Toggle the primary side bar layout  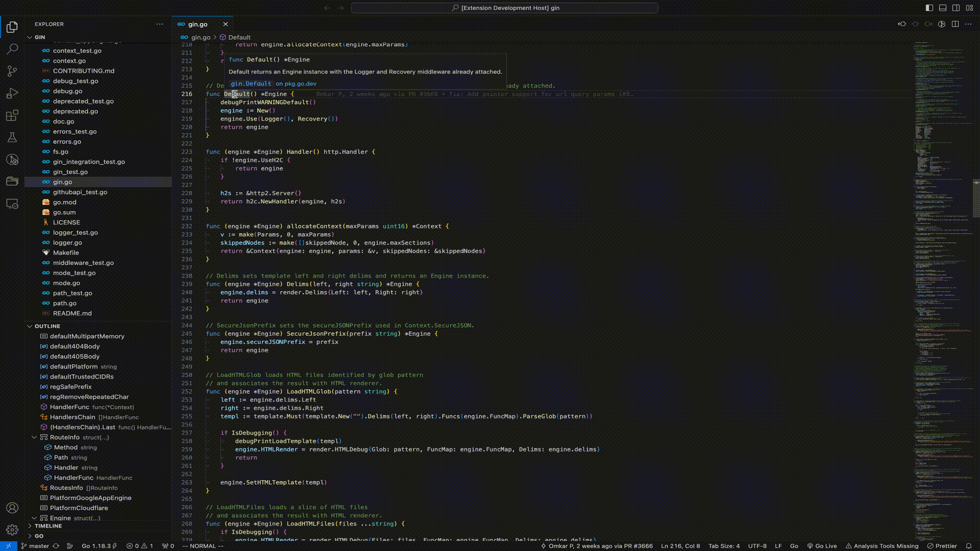pyautogui.click(x=929, y=8)
